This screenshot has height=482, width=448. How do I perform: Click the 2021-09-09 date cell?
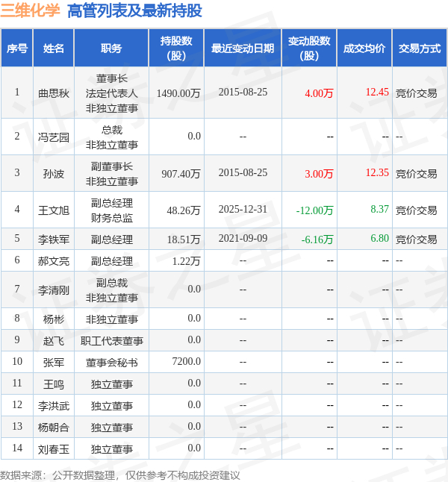coord(243,238)
